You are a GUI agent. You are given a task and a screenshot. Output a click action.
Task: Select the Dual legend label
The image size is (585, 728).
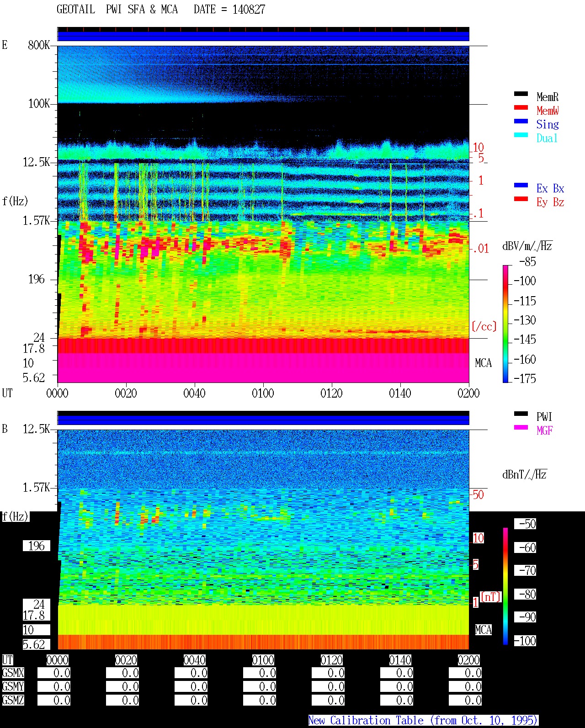click(548, 138)
